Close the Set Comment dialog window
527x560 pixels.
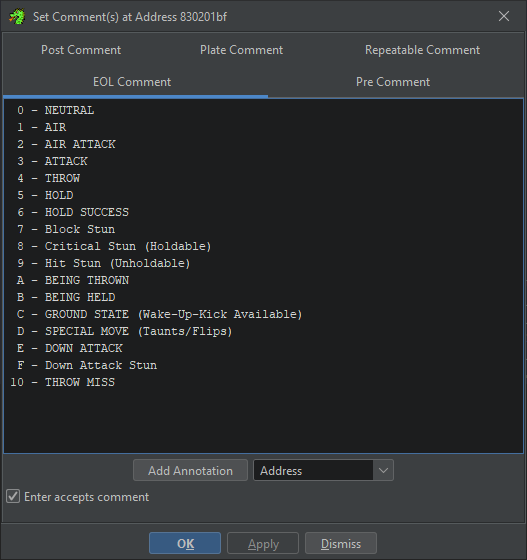point(504,16)
